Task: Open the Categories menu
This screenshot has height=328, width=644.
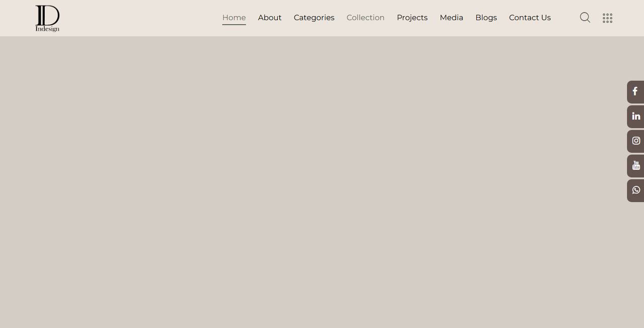Action: 314,18
